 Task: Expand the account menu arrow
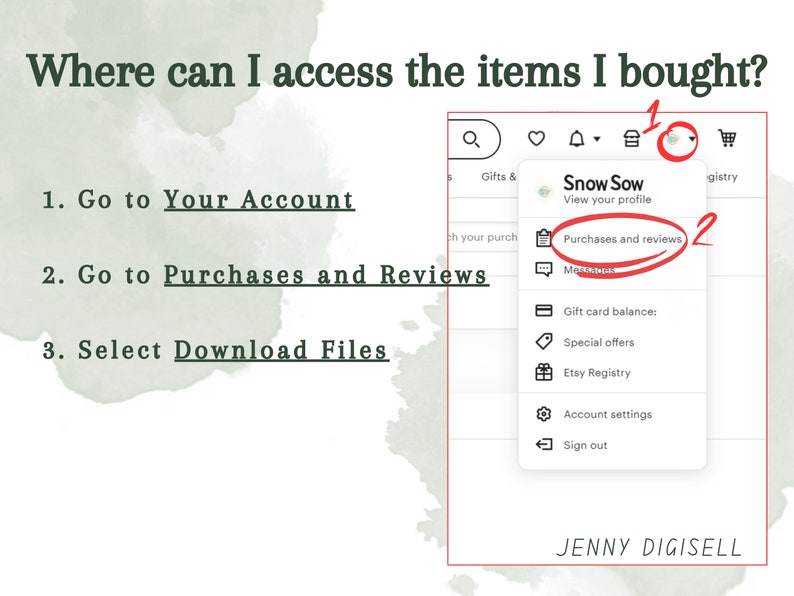point(692,139)
